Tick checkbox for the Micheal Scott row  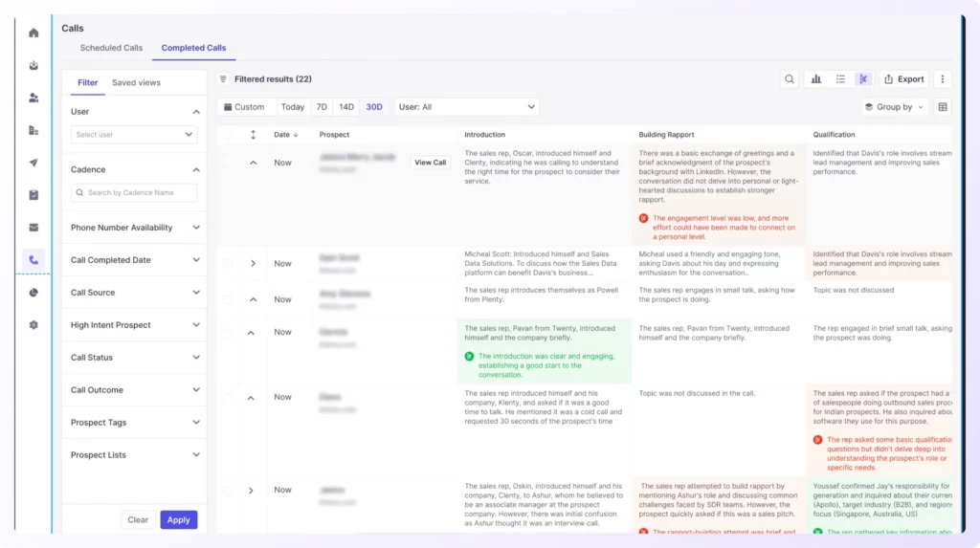click(228, 264)
